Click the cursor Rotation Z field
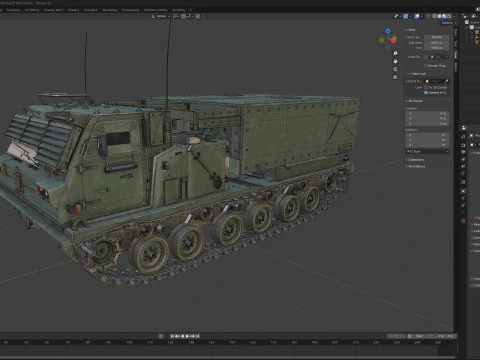480x360 pixels. (x=427, y=145)
